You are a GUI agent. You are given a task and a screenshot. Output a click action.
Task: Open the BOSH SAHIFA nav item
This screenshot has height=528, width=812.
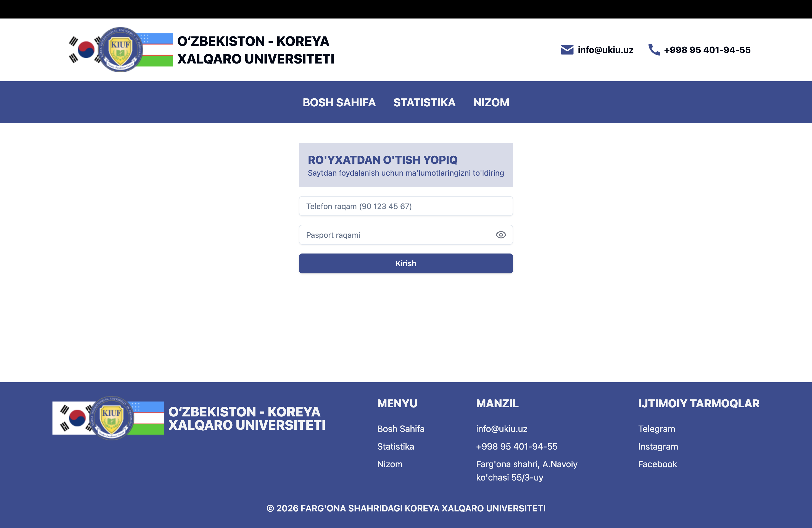coord(339,102)
